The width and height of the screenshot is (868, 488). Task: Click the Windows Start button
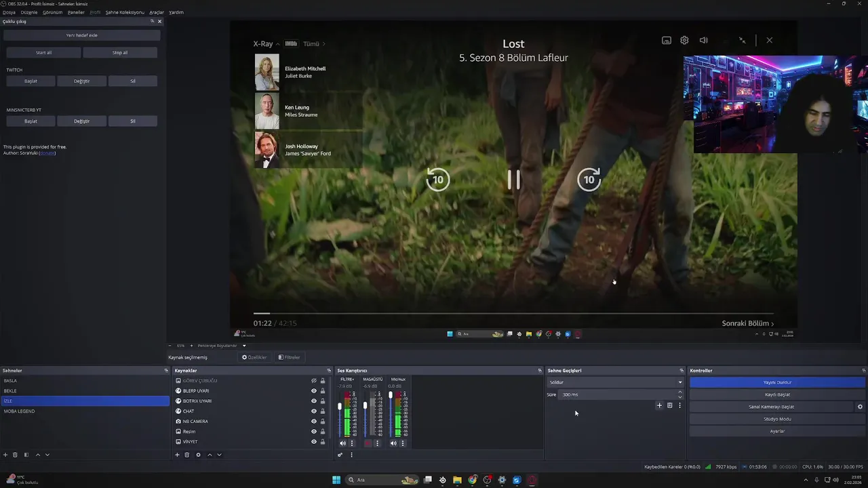(336, 480)
